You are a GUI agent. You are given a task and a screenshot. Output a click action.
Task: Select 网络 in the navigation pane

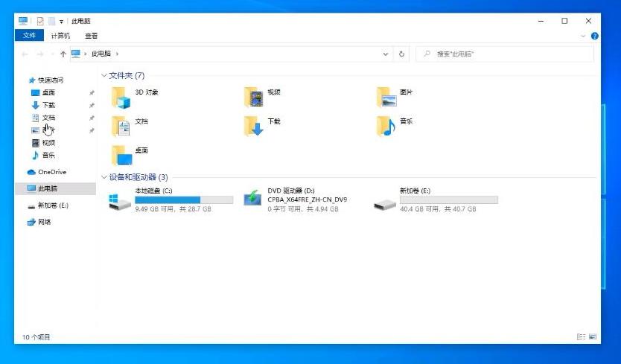pos(44,222)
